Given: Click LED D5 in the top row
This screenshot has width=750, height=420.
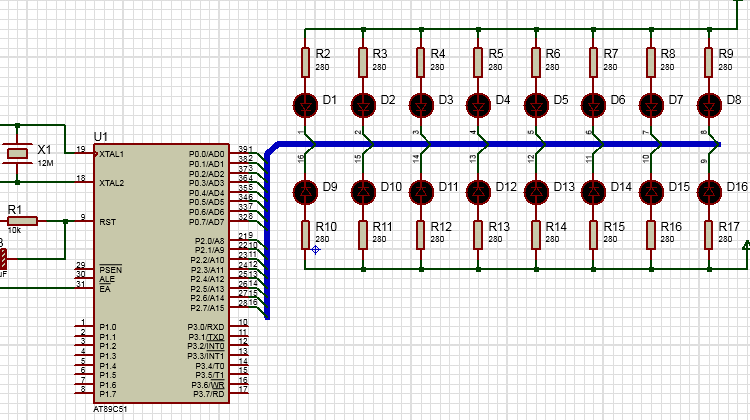Looking at the screenshot, I should click(536, 105).
